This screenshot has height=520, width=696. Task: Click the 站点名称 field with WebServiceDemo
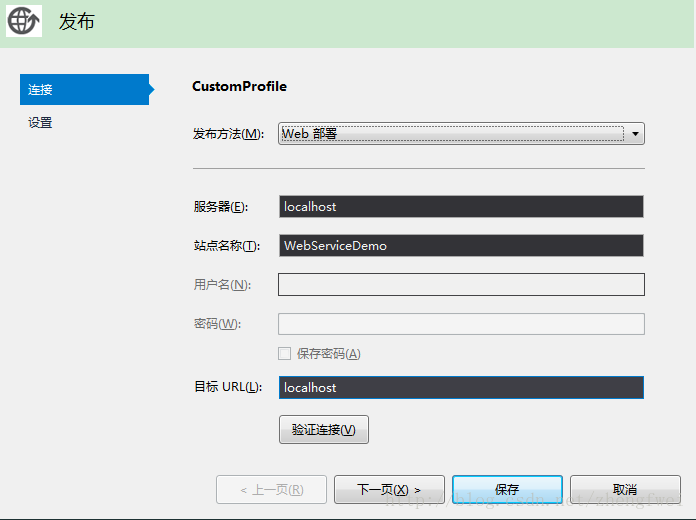pos(461,246)
